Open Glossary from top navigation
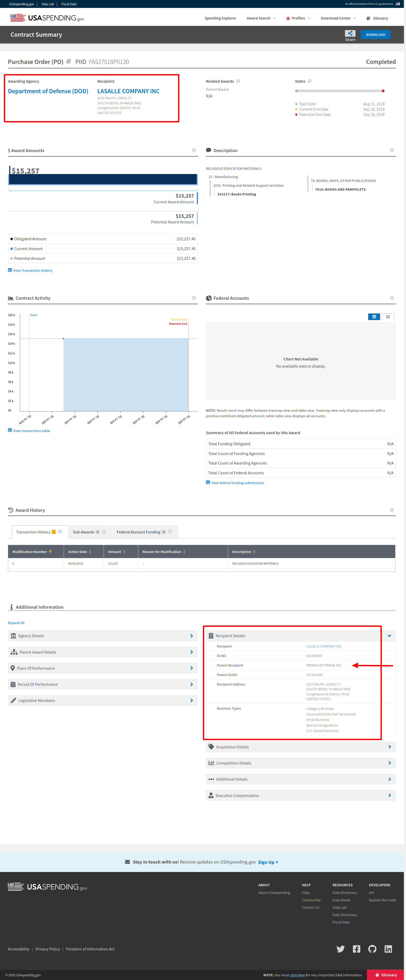The height and width of the screenshot is (980, 406). (377, 18)
